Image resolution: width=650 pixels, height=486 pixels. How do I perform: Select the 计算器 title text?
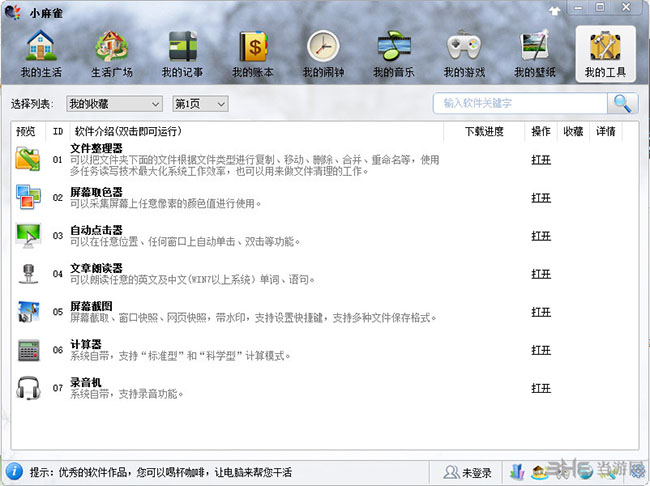coord(86,345)
